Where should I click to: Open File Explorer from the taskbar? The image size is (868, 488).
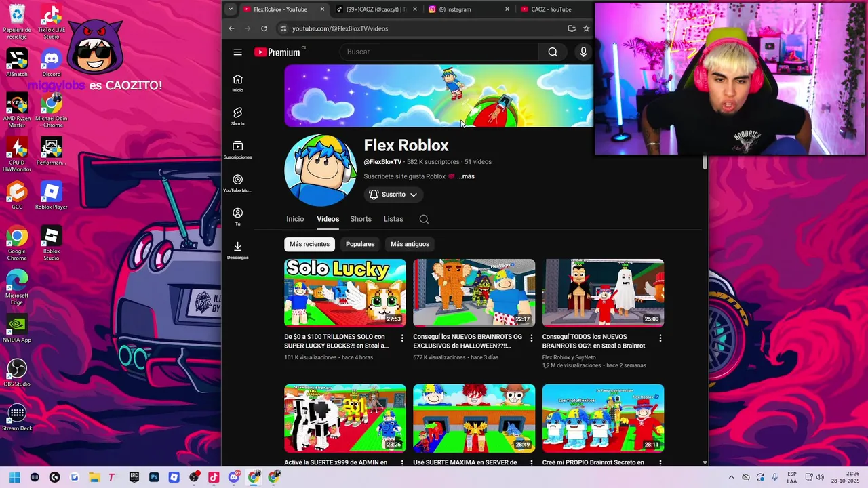click(94, 477)
